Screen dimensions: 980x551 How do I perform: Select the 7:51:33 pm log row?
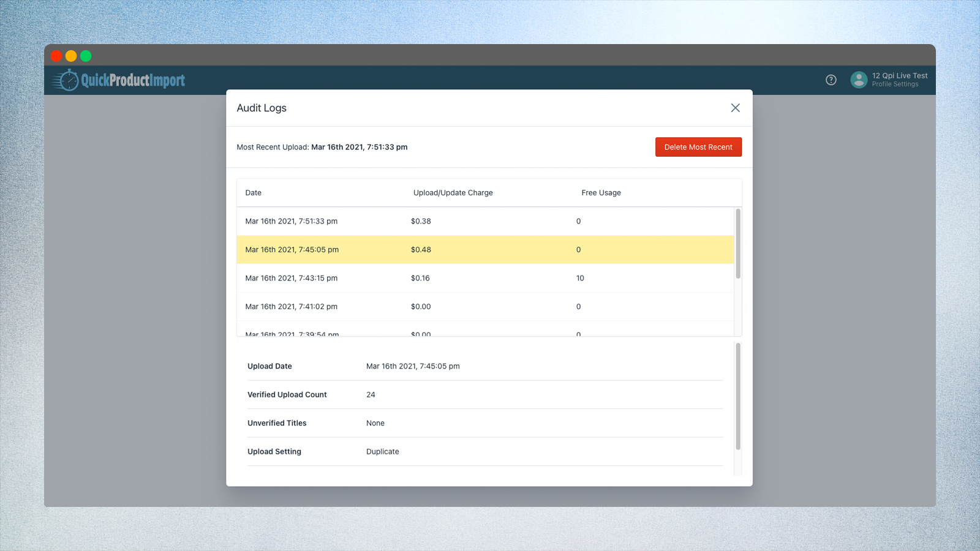pyautogui.click(x=485, y=222)
